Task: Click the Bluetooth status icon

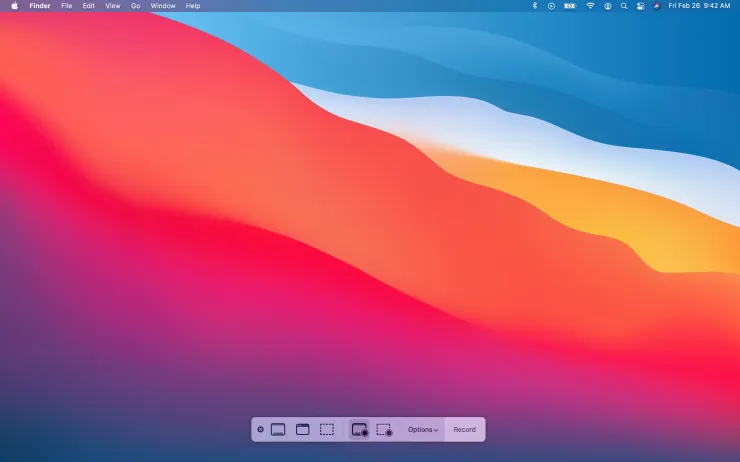Action: (534, 6)
